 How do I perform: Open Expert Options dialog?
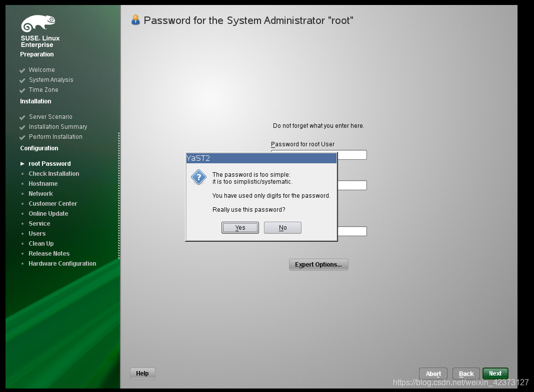tap(318, 265)
